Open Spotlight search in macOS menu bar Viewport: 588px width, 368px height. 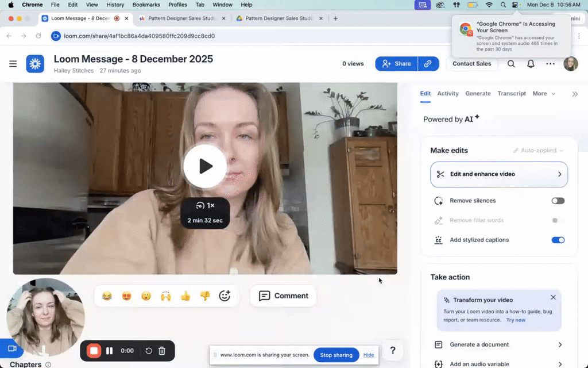tap(503, 5)
